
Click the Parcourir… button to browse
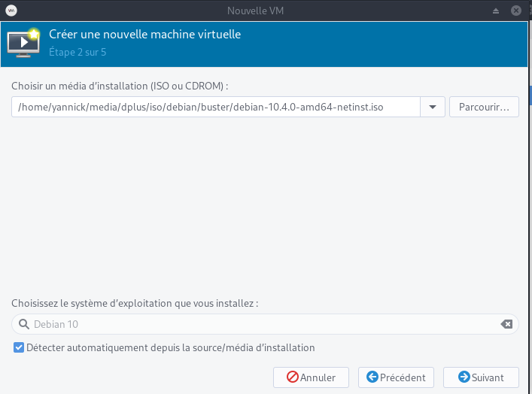pos(484,107)
